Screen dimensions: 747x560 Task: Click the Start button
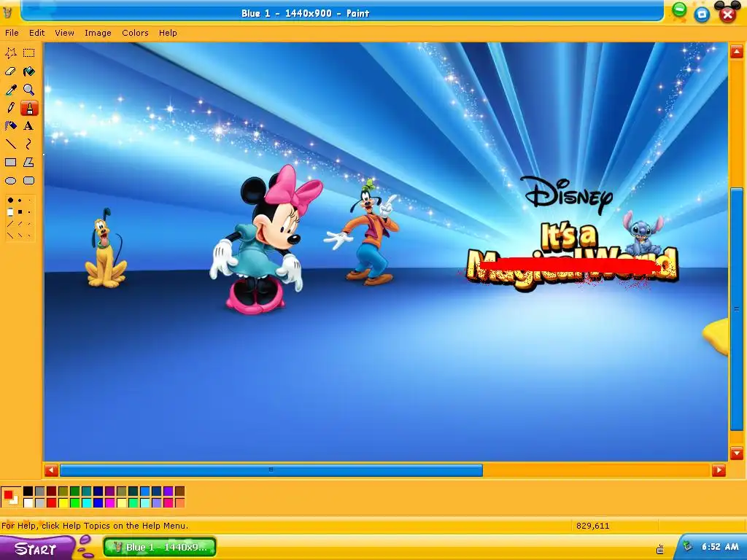coord(36,548)
